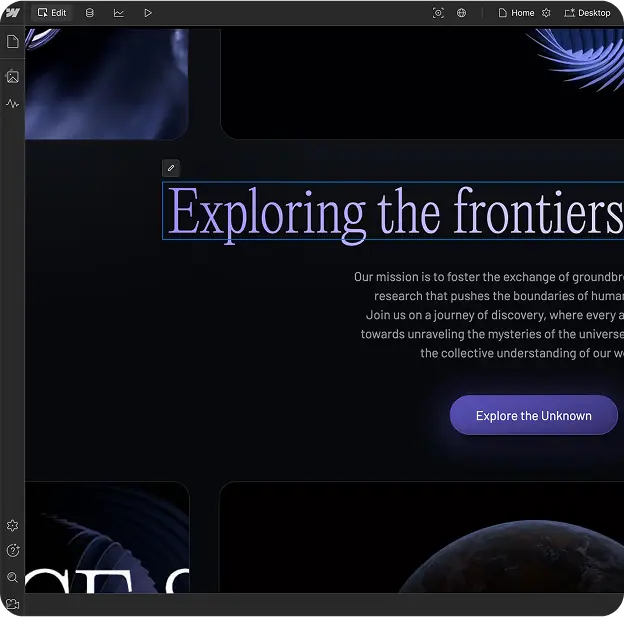
Task: Select the purple spiral graphic card
Action: click(x=422, y=84)
